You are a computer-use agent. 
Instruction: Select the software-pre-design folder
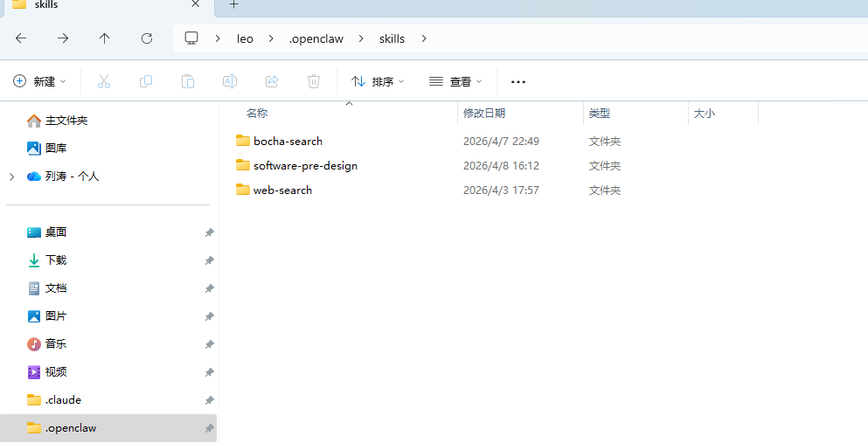305,166
